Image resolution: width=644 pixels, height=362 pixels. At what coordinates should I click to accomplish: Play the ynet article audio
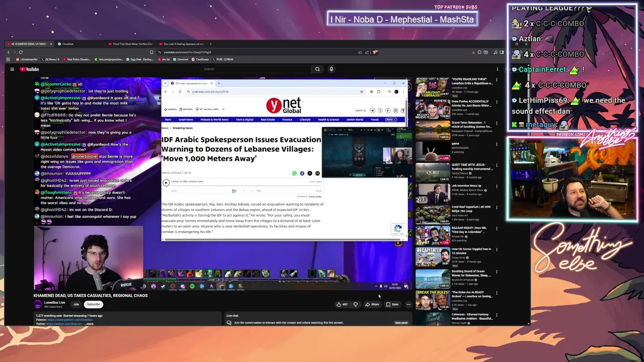(166, 183)
